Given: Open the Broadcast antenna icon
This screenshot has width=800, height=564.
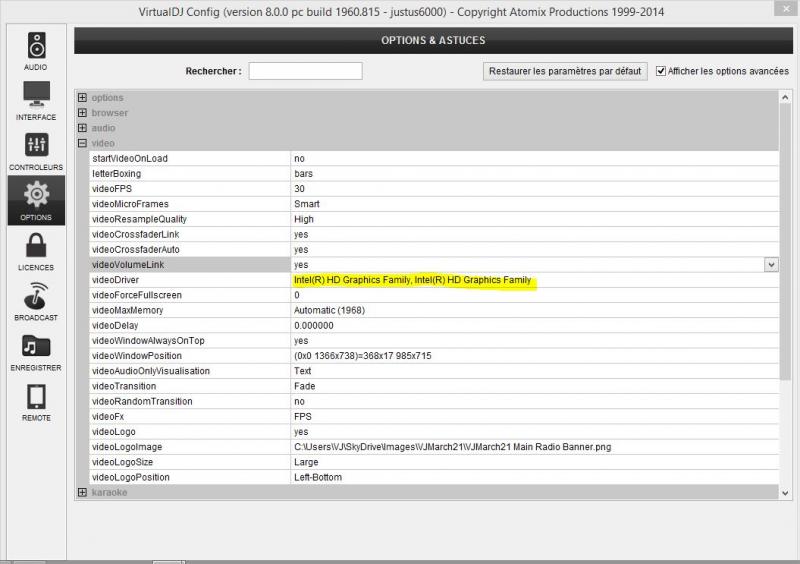Looking at the screenshot, I should (x=36, y=296).
